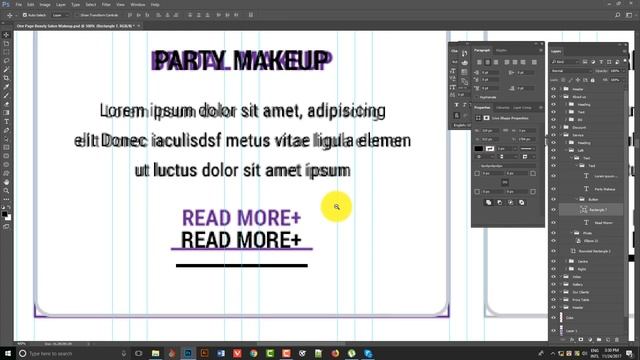Click the shape layer filter icon

coord(609,62)
